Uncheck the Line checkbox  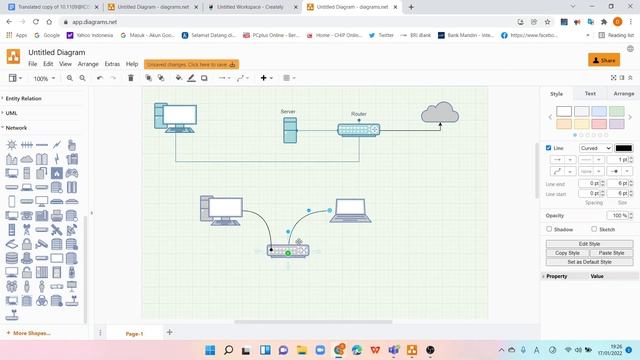click(549, 148)
